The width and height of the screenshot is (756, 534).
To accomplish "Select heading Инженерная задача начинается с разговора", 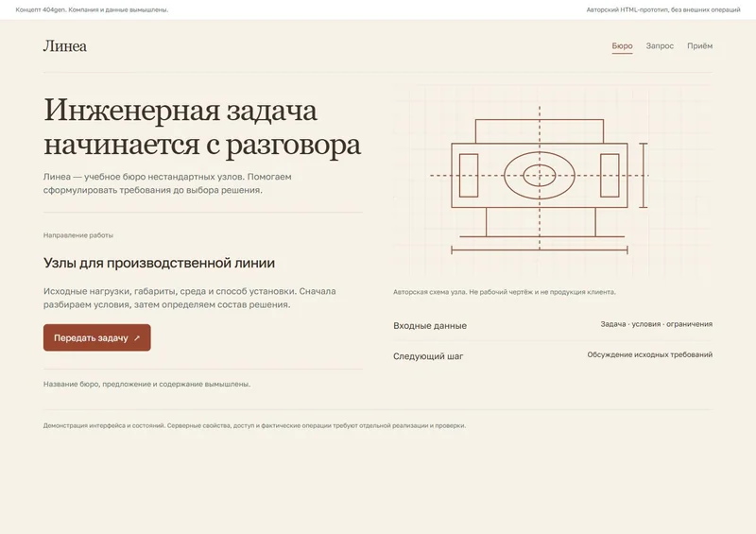I will [x=202, y=127].
